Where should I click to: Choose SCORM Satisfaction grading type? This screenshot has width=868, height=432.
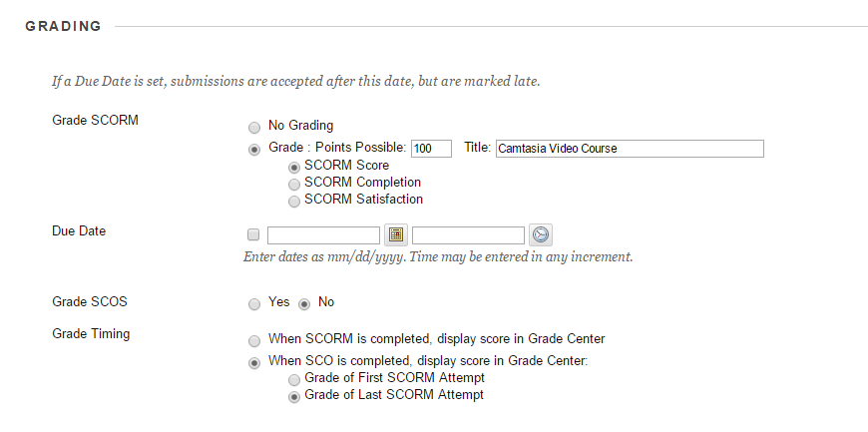(293, 201)
